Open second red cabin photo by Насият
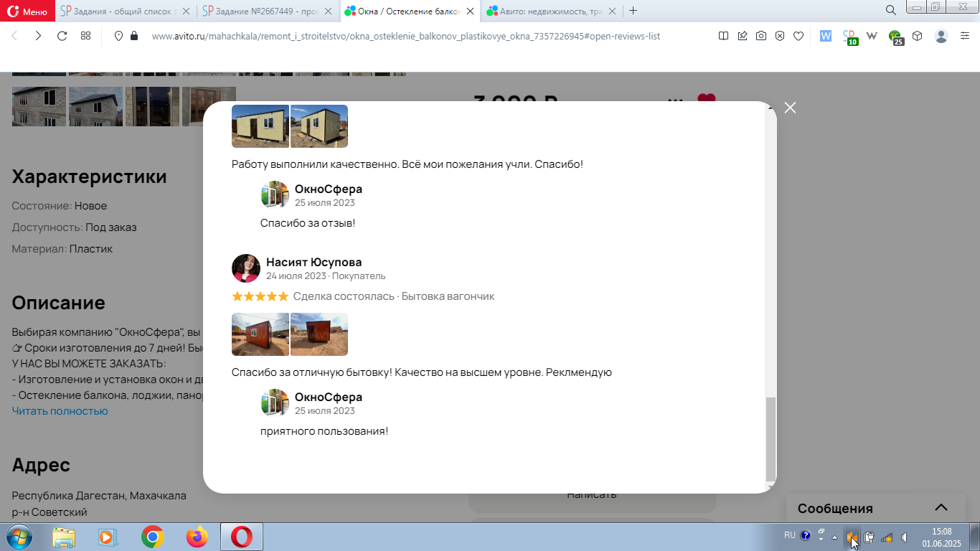Viewport: 980px width, 551px height. [x=319, y=334]
